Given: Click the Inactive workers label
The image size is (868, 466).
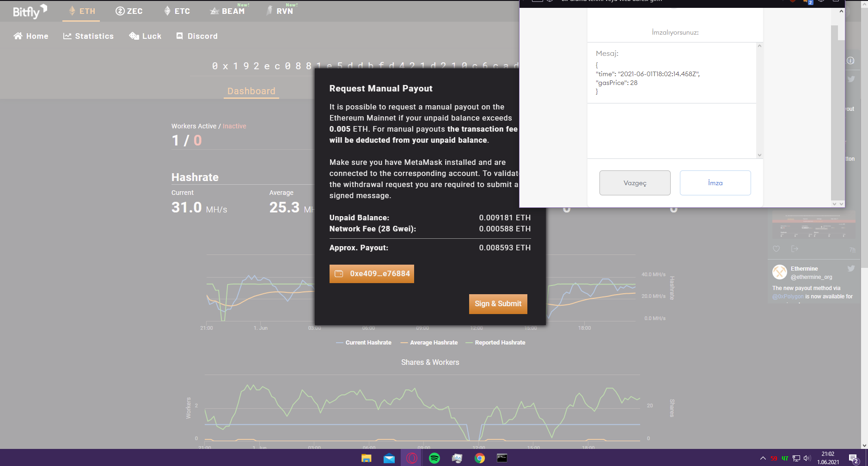Looking at the screenshot, I should (x=234, y=126).
